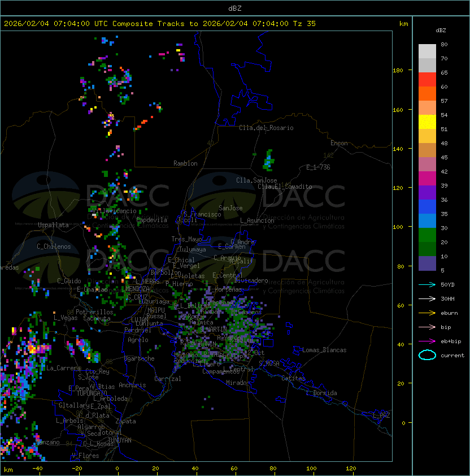Click the eb+bip magenta arrow legend icon
Image resolution: width=470 pixels, height=476 pixels.
427,341
